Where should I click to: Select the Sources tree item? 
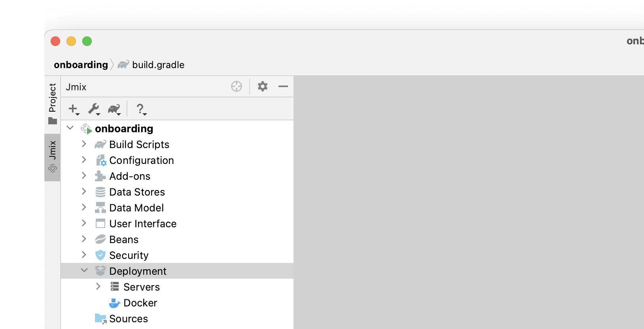[129, 319]
